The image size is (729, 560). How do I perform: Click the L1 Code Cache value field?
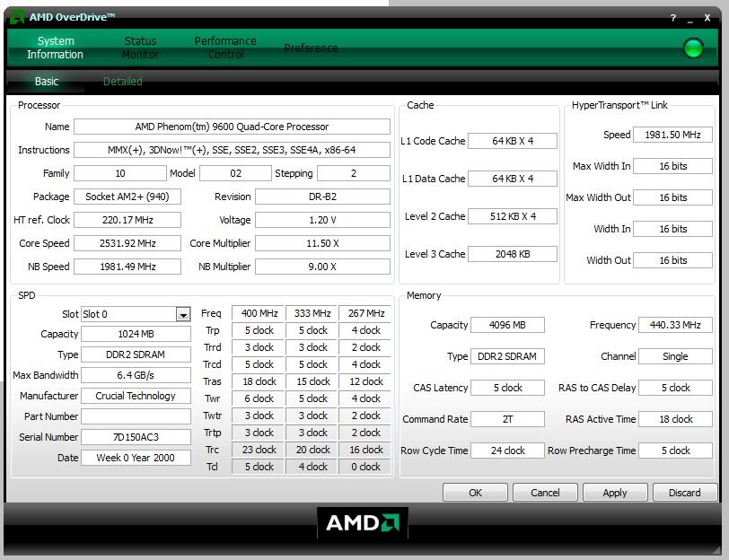(513, 141)
